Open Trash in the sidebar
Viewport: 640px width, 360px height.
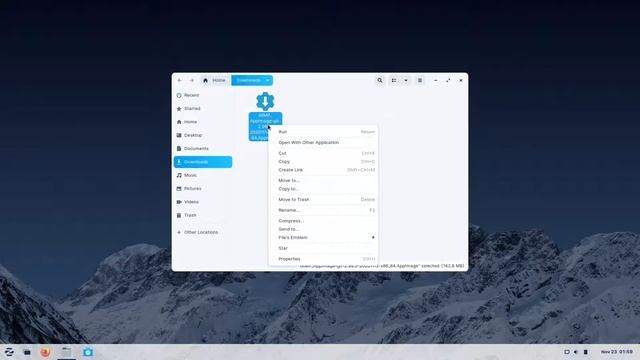(203, 215)
